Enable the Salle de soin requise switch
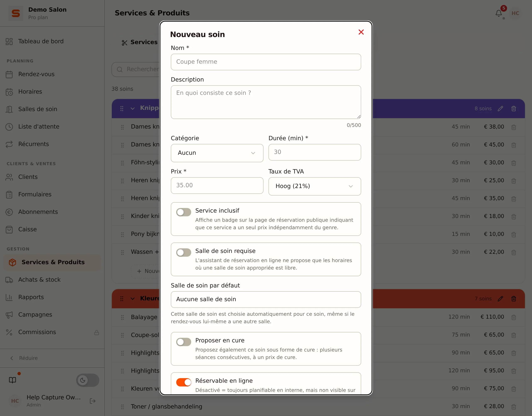Image resolution: width=532 pixels, height=416 pixels. pos(184,252)
